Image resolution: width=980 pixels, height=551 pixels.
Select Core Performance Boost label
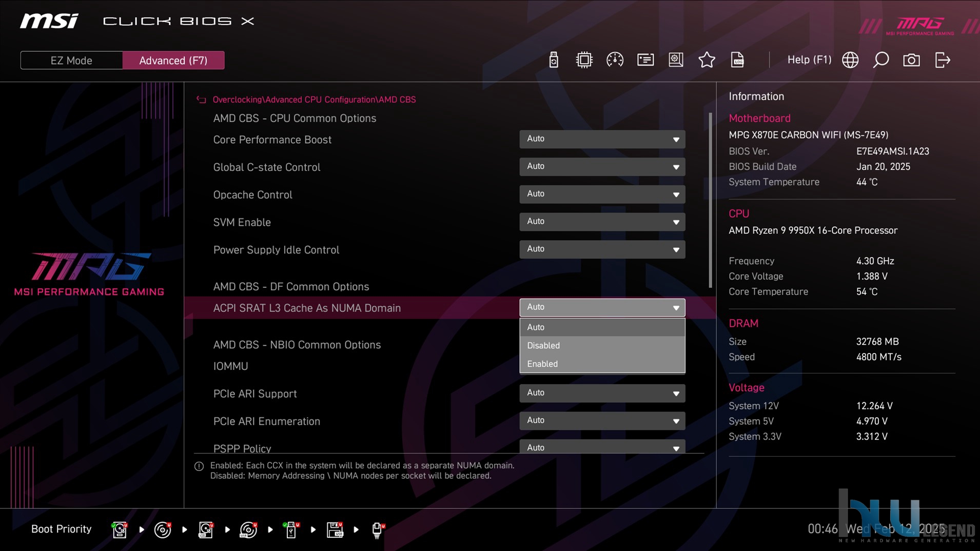(x=272, y=140)
